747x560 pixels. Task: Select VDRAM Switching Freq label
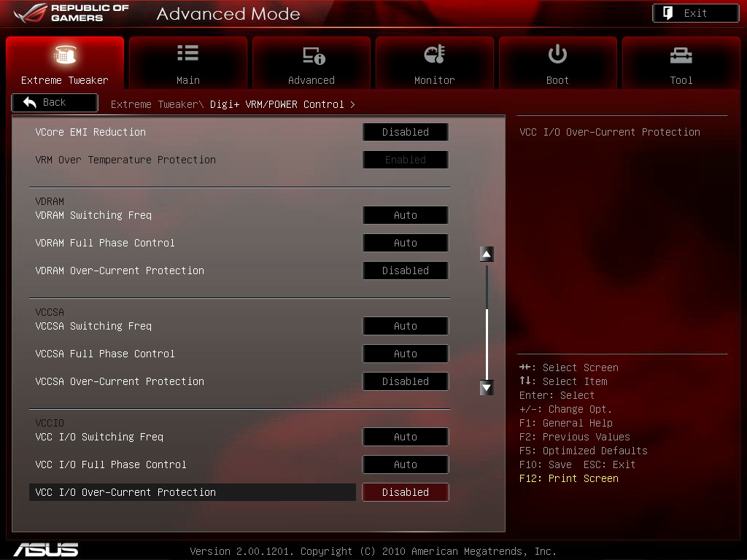pos(93,215)
